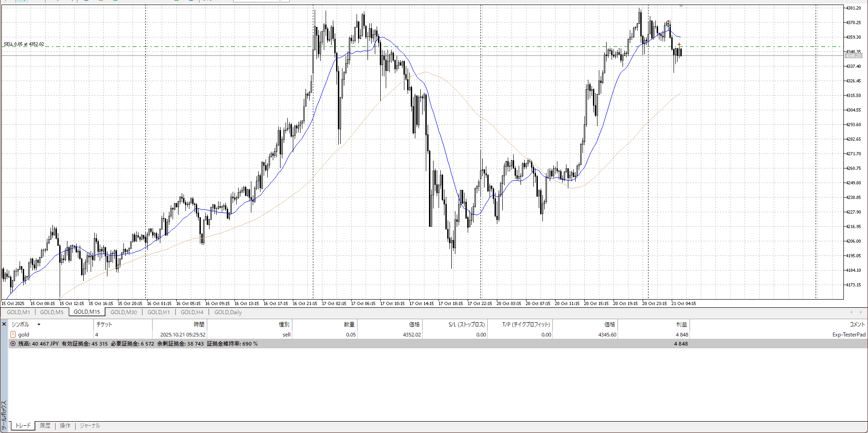Click the sell arrow marker above the latest candles

pos(679,45)
